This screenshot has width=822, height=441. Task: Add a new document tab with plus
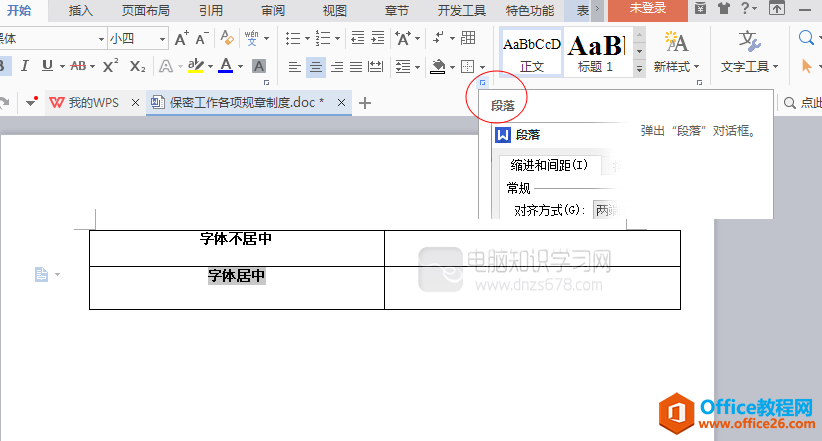pos(365,103)
